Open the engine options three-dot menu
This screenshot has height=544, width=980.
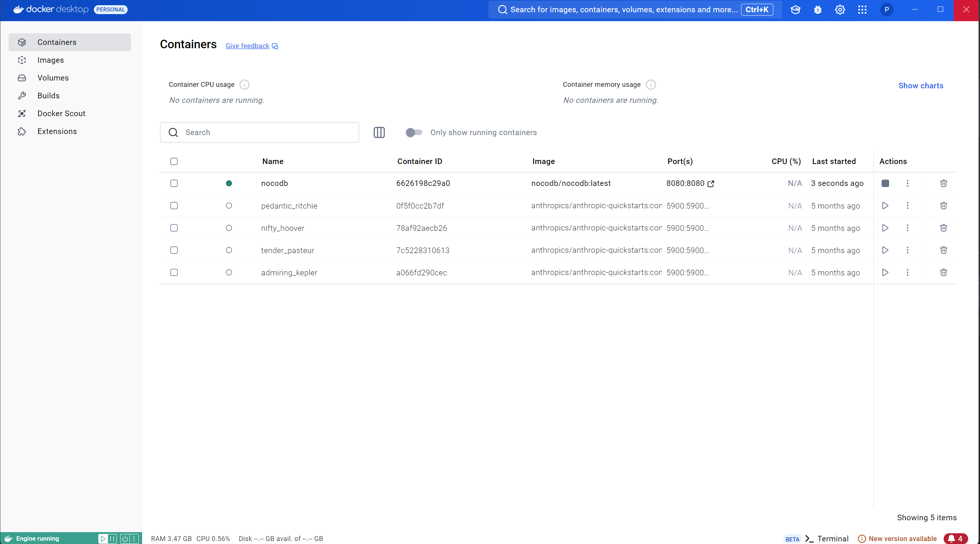coord(134,538)
